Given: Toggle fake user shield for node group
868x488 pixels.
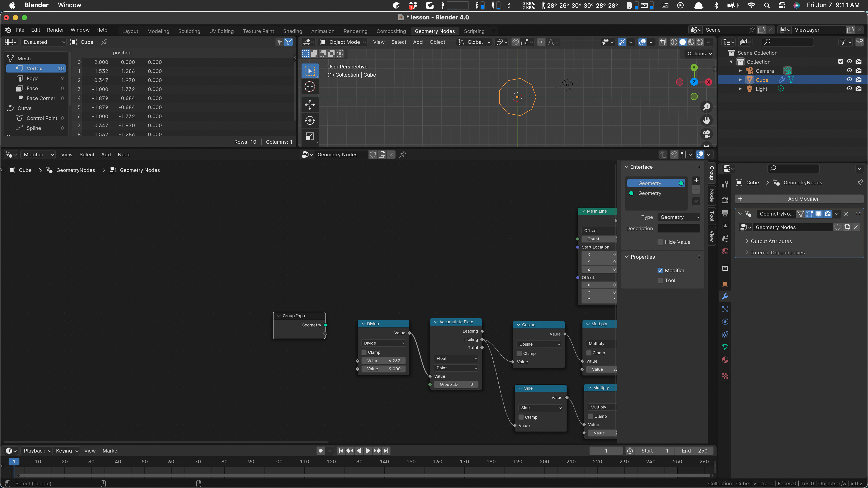Looking at the screenshot, I should (x=373, y=155).
